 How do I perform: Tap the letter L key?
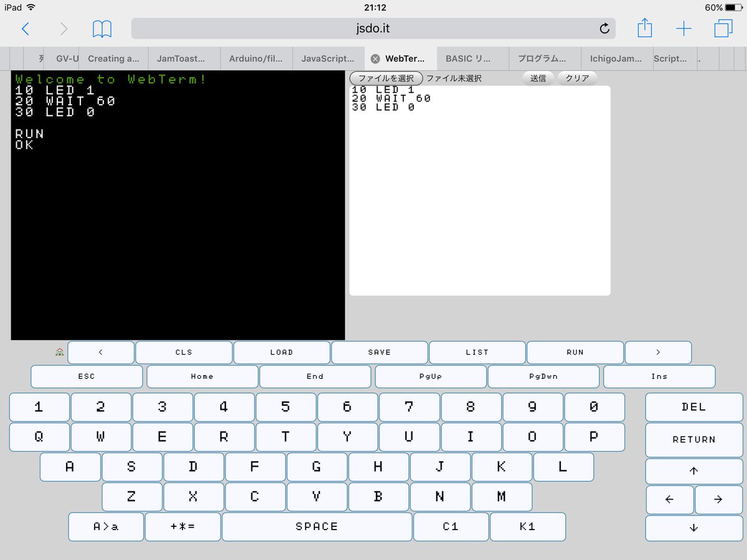(563, 467)
